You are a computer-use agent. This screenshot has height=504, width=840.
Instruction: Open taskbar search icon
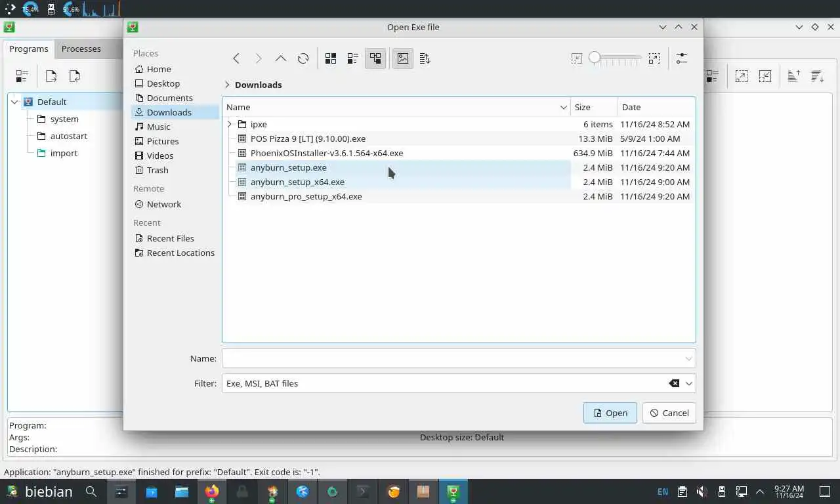pyautogui.click(x=91, y=492)
